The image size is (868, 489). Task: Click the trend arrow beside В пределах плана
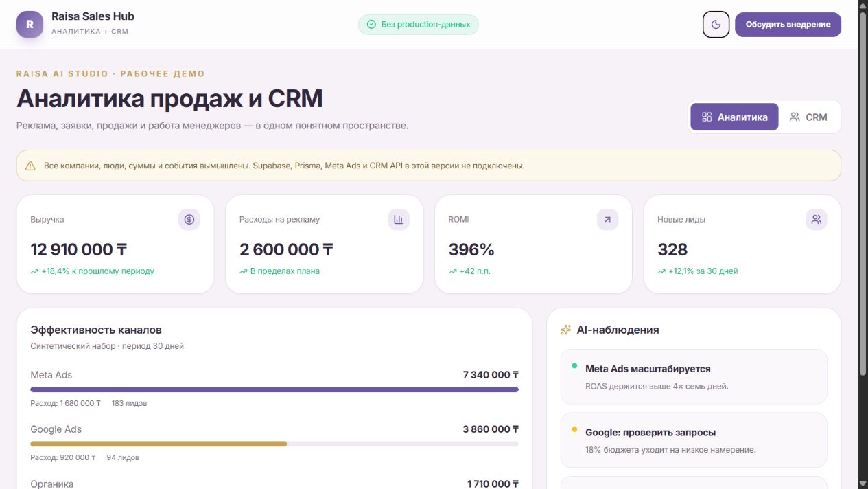point(244,271)
